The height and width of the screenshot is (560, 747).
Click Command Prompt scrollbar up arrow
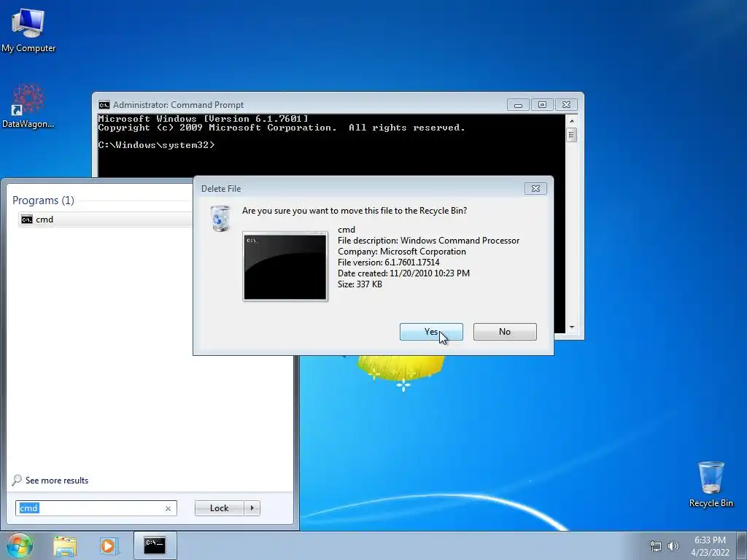click(572, 121)
